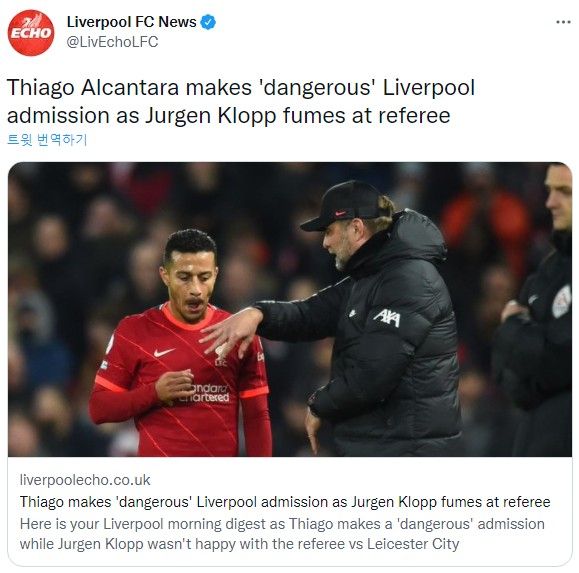Image resolution: width=579 pixels, height=573 pixels.
Task: Click the Standard Chartered sponsor text on shirt
Action: point(205,393)
